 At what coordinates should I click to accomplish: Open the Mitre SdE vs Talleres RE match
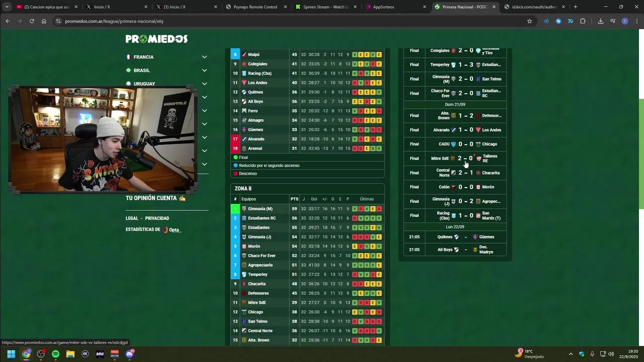tap(455, 158)
